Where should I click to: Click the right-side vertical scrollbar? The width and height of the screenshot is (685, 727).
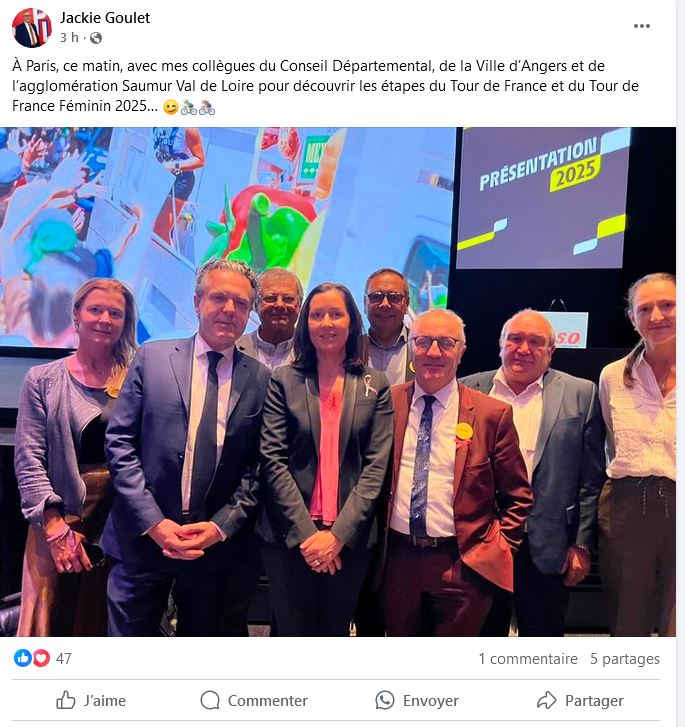tap(680, 364)
